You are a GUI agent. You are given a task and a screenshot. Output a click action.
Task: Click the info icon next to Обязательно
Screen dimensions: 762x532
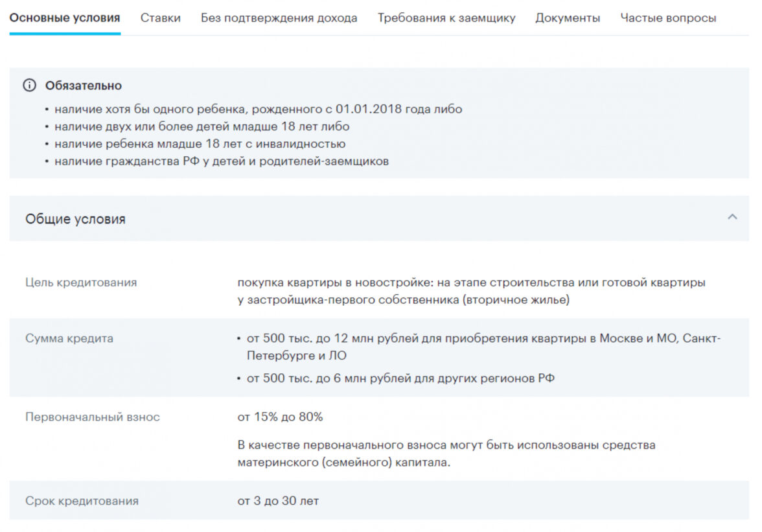29,86
